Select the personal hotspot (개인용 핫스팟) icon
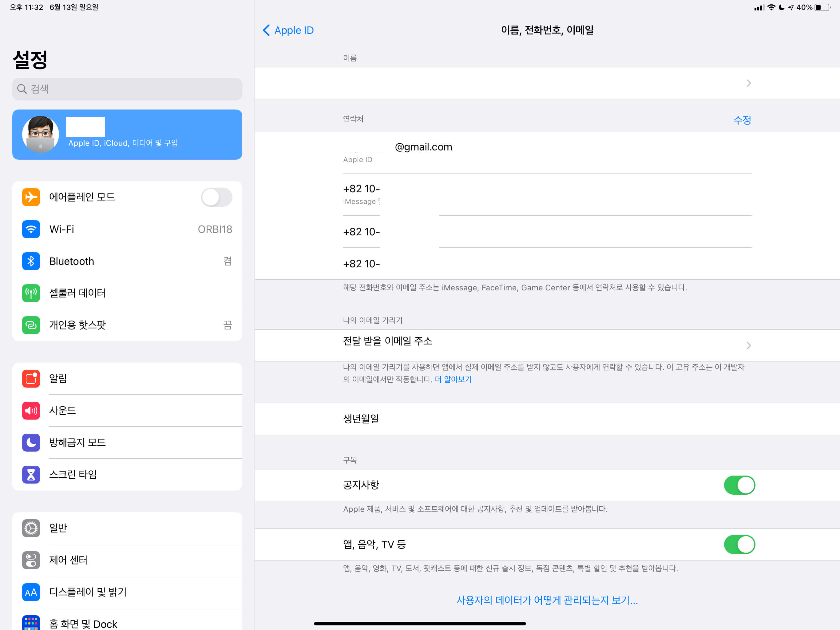 tap(31, 325)
